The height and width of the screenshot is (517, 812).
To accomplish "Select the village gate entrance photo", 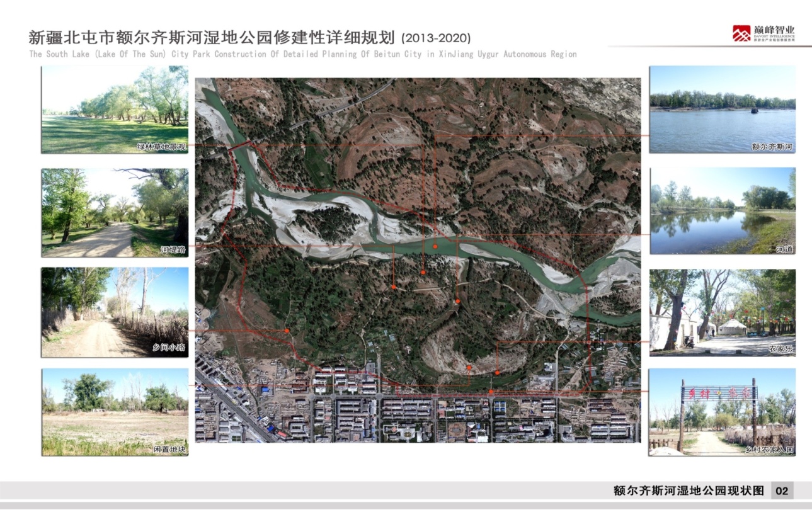I will (723, 412).
